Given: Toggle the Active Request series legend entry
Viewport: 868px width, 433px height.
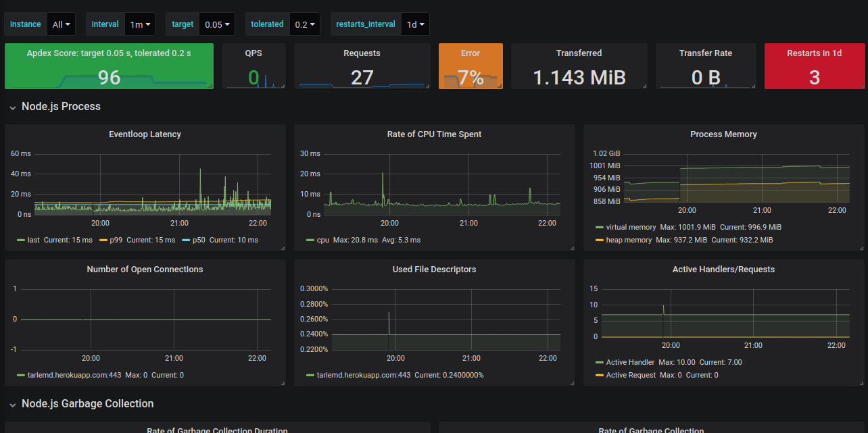Looking at the screenshot, I should (631, 375).
